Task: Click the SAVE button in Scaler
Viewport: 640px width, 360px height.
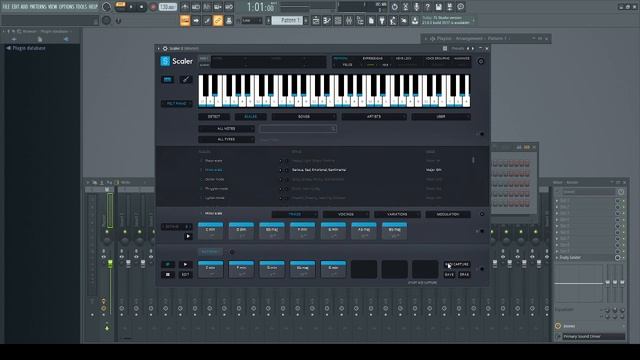Action: tap(449, 275)
